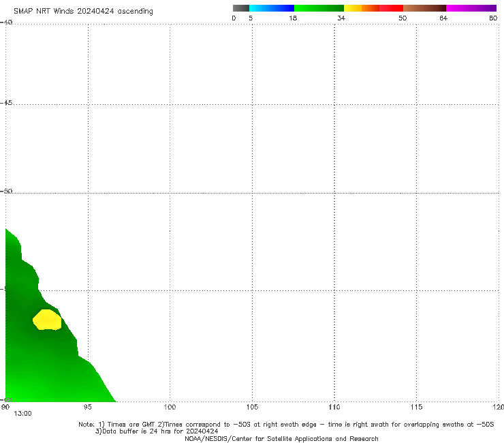The width and height of the screenshot is (504, 443).
Task: Click the longitude label '90'
Action: (5, 408)
